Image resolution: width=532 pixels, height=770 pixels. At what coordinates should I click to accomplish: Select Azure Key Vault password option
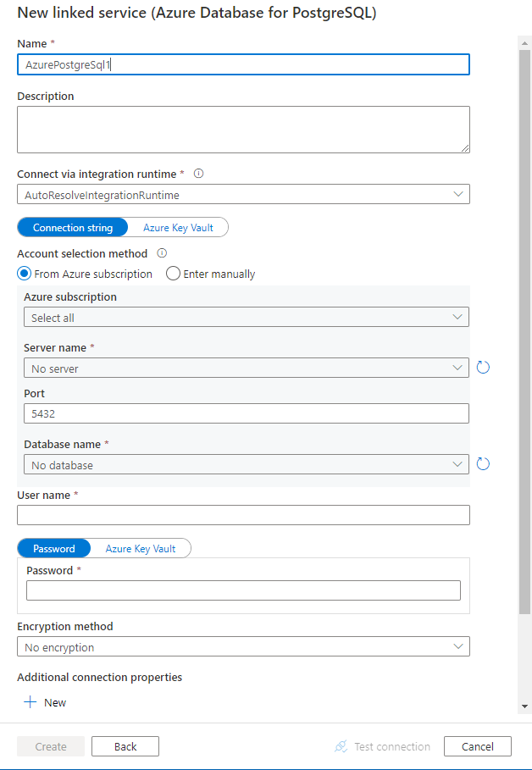pos(141,548)
